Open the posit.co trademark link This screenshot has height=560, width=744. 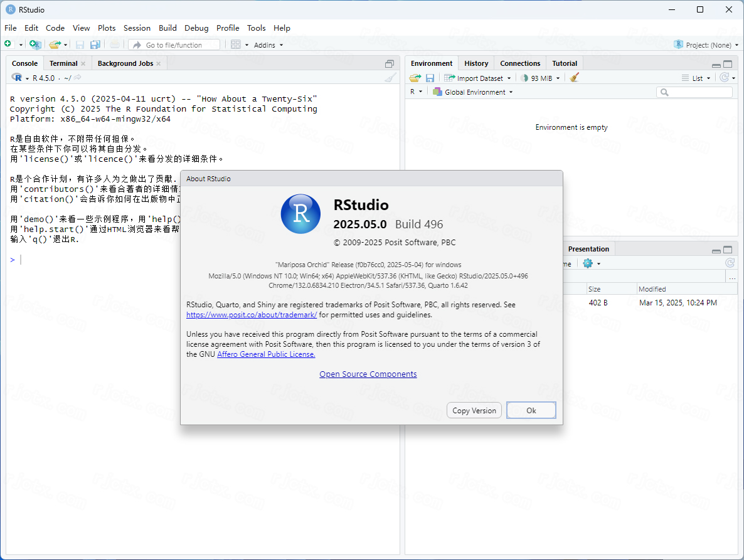coord(252,315)
